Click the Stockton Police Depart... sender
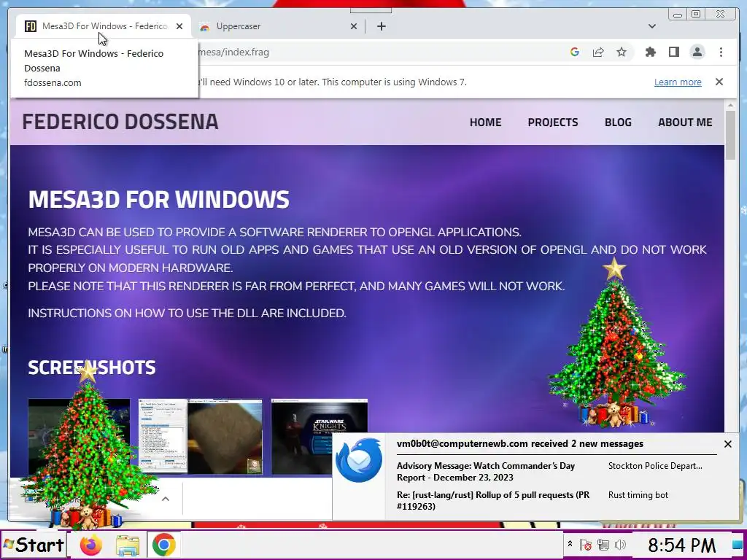Image resolution: width=747 pixels, height=560 pixels. 655,466
